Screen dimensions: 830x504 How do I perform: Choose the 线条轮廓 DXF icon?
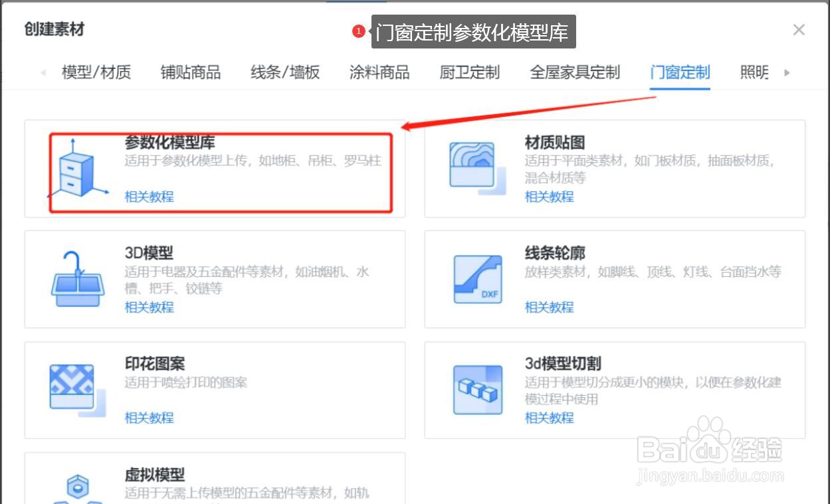(478, 279)
